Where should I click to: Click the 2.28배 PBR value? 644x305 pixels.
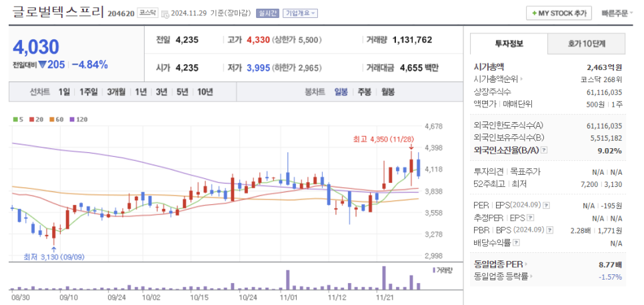pyautogui.click(x=579, y=231)
